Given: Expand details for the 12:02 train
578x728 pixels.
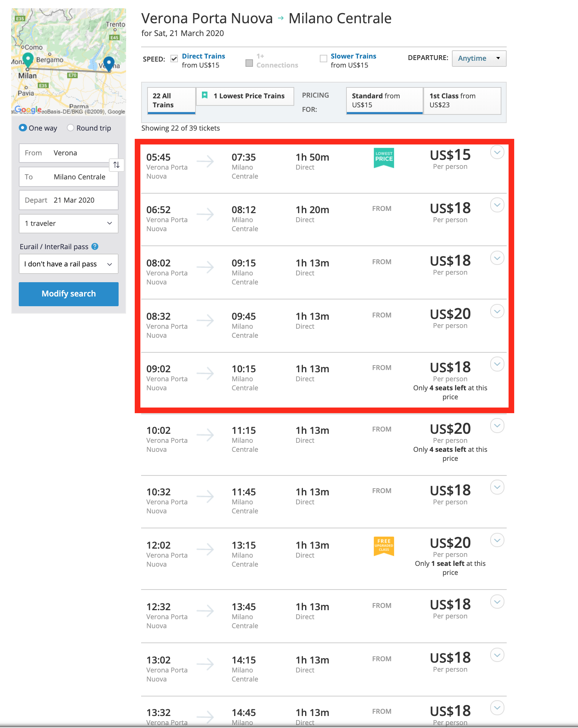Looking at the screenshot, I should [497, 540].
